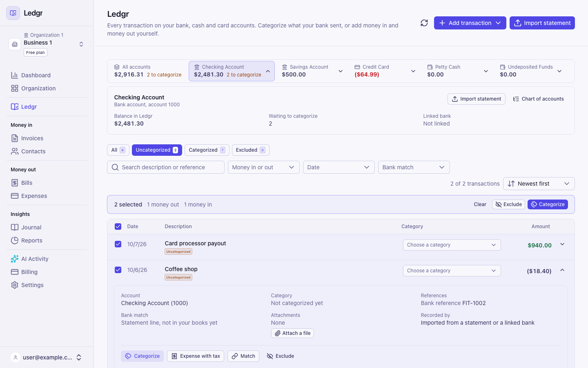The height and width of the screenshot is (368, 588).
Task: Switch to the Categorized tab
Action: 207,150
